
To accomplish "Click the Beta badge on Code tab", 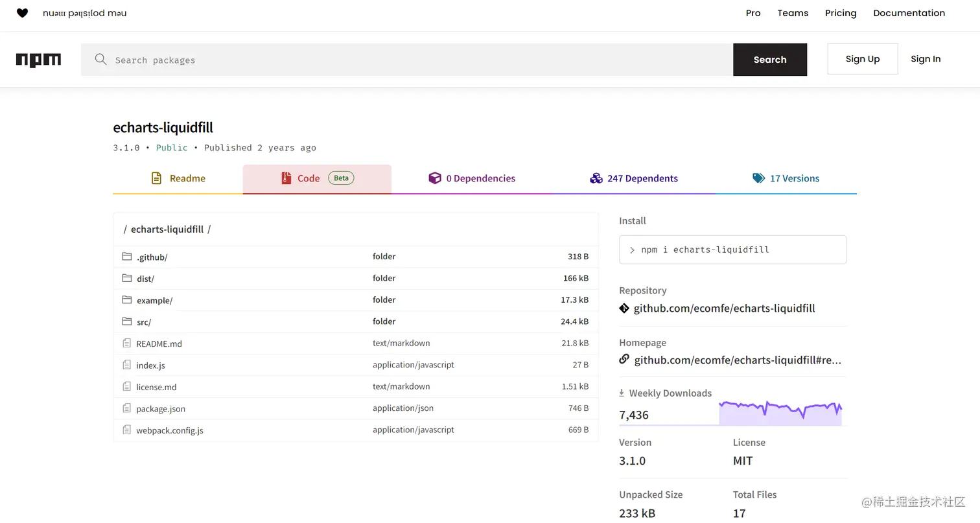I will tap(341, 178).
